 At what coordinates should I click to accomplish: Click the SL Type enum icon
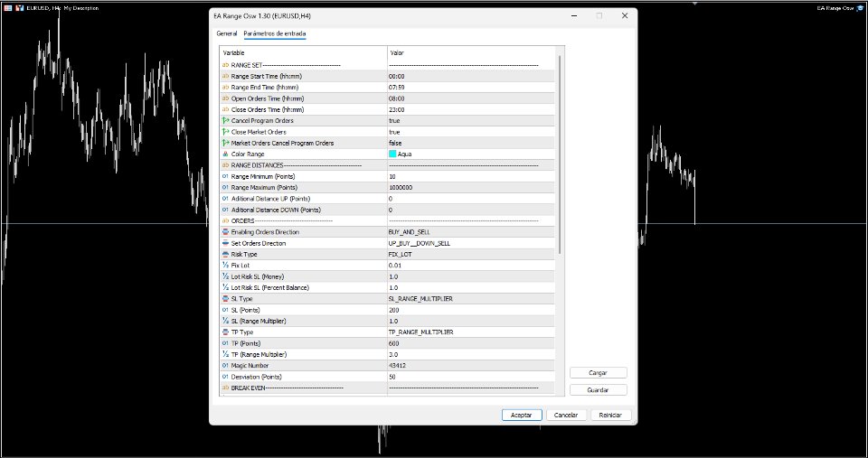coord(225,299)
